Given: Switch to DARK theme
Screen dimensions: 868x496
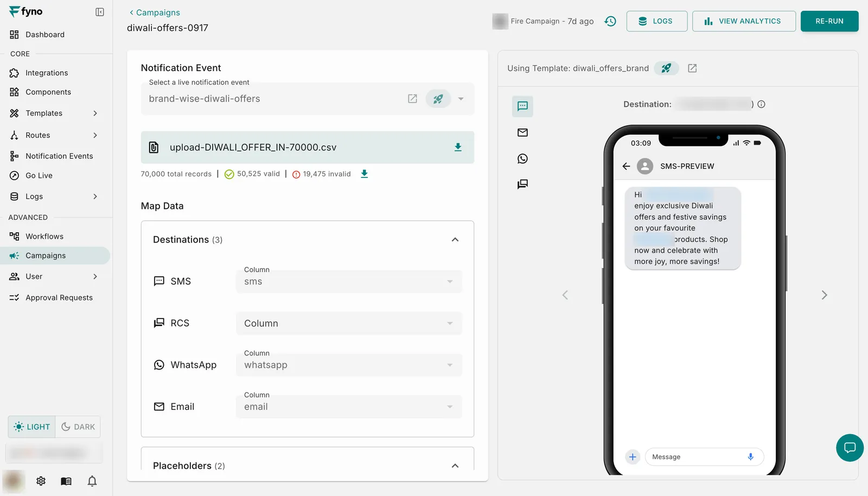Looking at the screenshot, I should click(78, 427).
